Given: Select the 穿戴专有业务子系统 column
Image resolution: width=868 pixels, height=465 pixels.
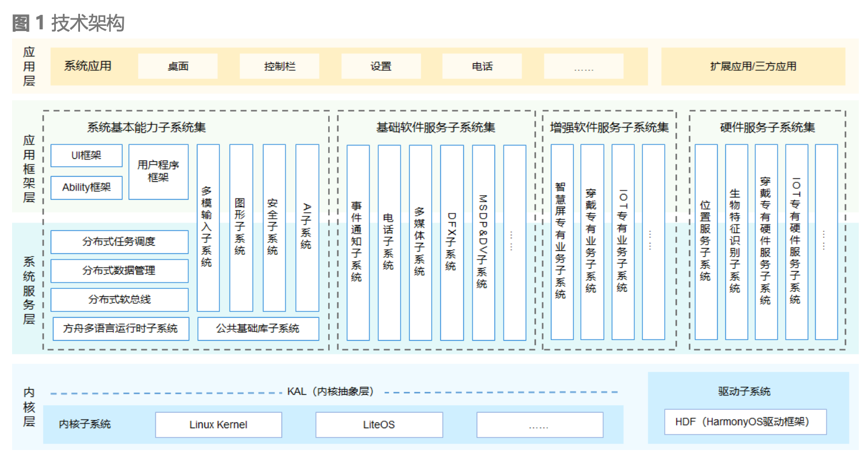Looking at the screenshot, I should (592, 242).
